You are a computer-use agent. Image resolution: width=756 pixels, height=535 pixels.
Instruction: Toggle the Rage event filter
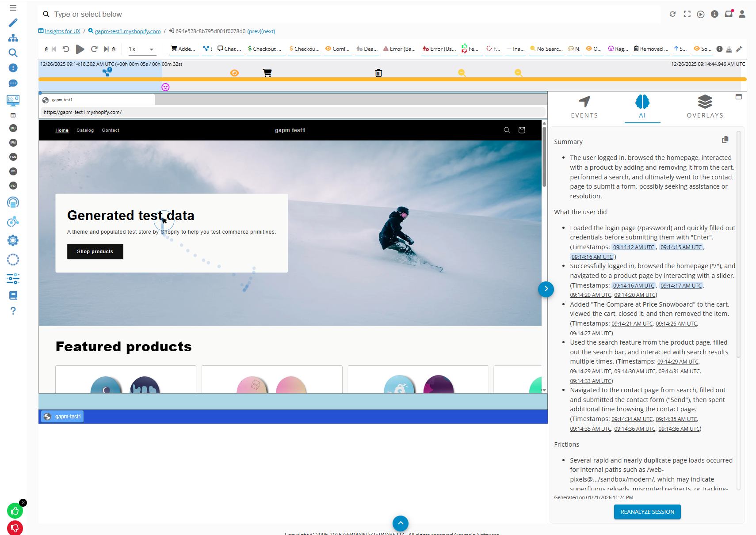[x=618, y=49]
